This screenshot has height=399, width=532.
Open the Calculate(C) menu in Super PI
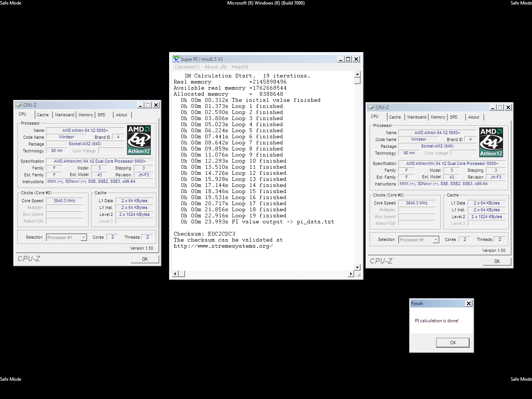(187, 67)
